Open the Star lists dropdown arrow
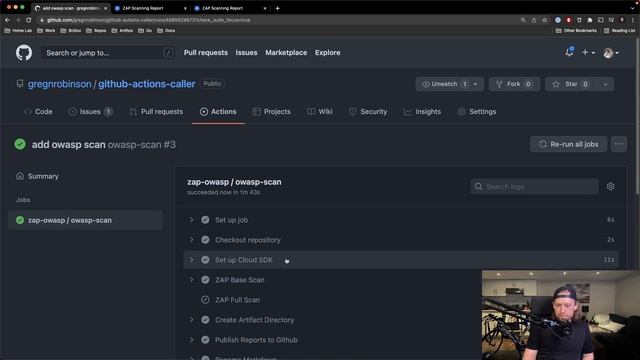 (x=605, y=84)
